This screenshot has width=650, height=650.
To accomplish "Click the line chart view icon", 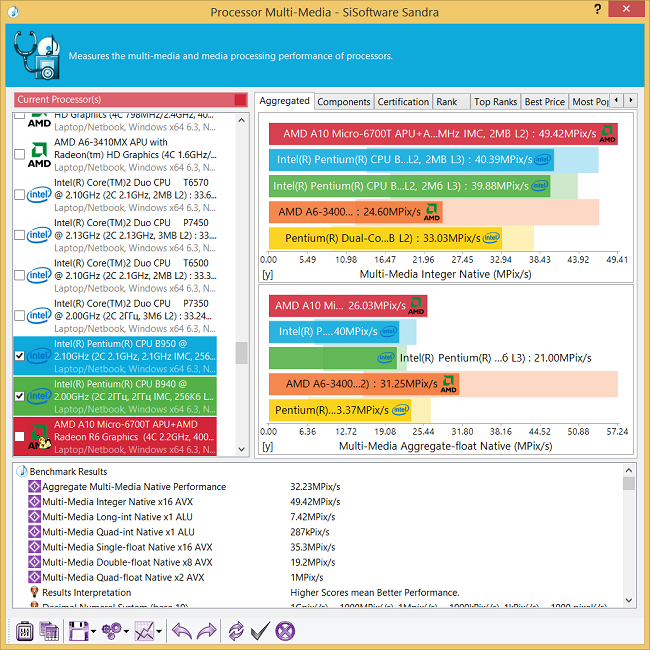I will tap(145, 631).
